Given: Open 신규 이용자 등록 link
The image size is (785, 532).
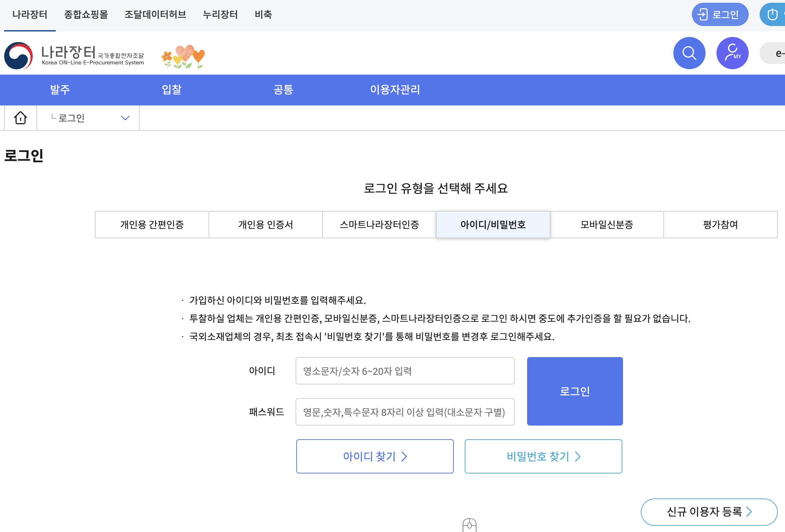Looking at the screenshot, I should pos(709,512).
